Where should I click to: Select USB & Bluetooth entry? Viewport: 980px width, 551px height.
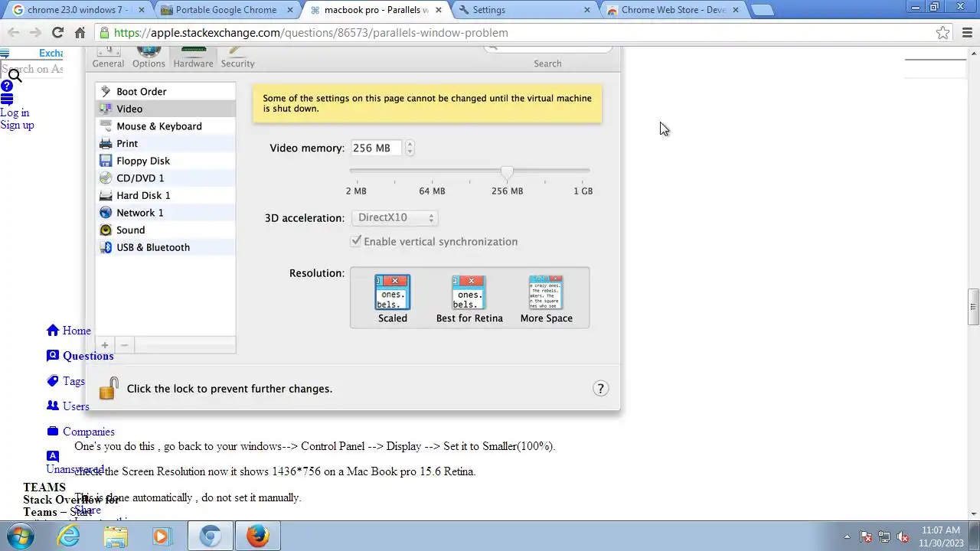pos(165,247)
